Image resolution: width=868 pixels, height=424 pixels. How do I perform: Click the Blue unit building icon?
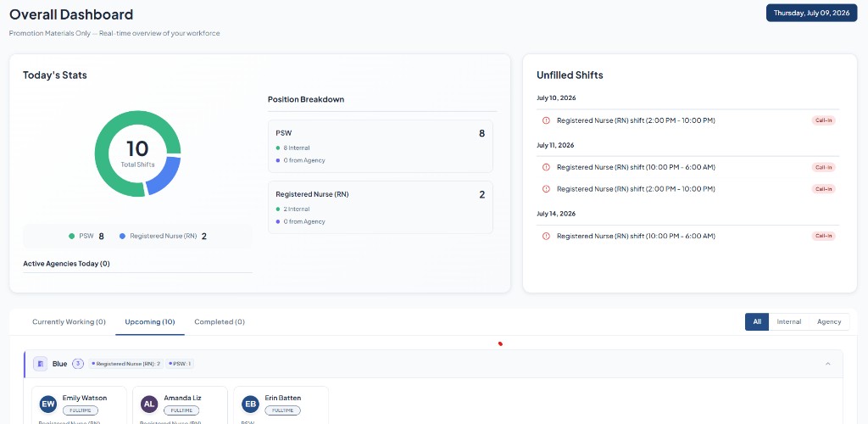pos(40,364)
